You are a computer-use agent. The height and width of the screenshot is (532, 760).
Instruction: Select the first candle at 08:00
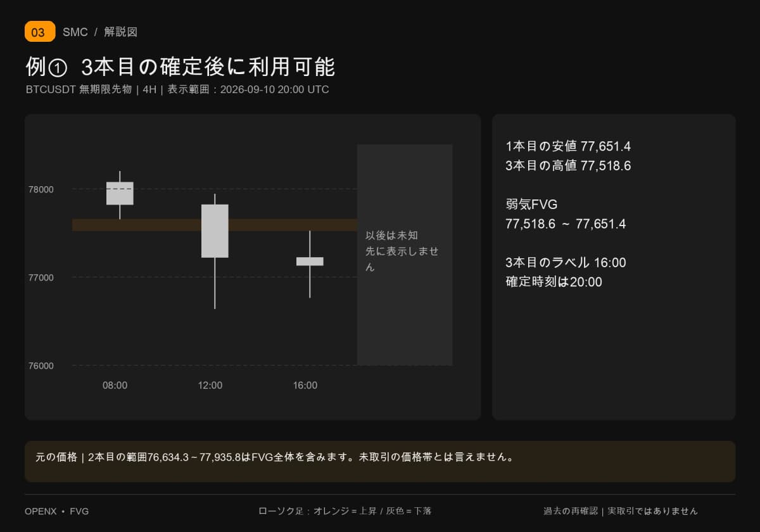(x=120, y=194)
